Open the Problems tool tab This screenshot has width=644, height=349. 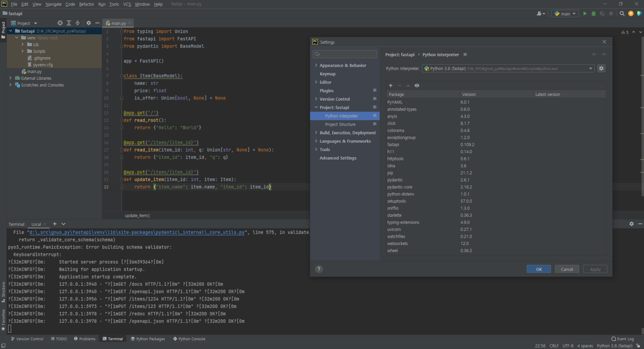click(85, 339)
